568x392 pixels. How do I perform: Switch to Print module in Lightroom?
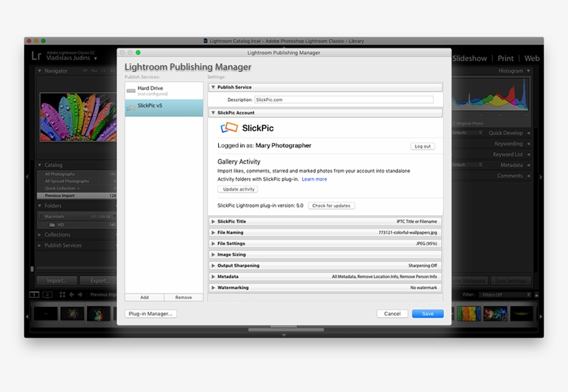[506, 58]
